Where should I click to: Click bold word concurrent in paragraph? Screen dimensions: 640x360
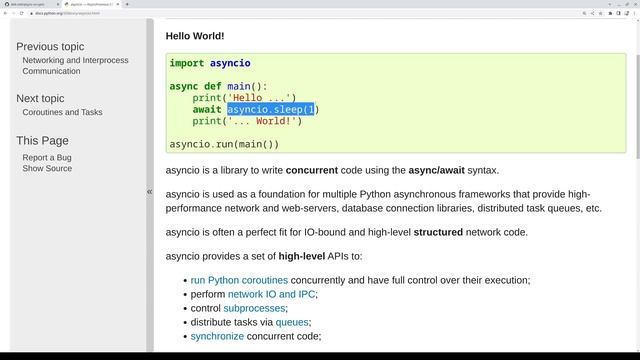click(x=312, y=170)
